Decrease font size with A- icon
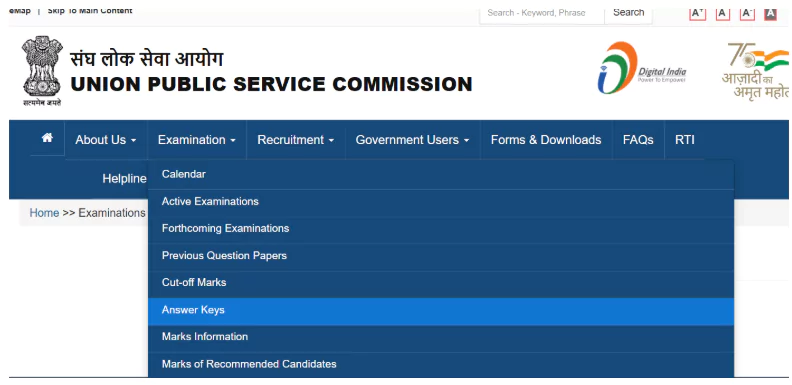 pyautogui.click(x=747, y=13)
